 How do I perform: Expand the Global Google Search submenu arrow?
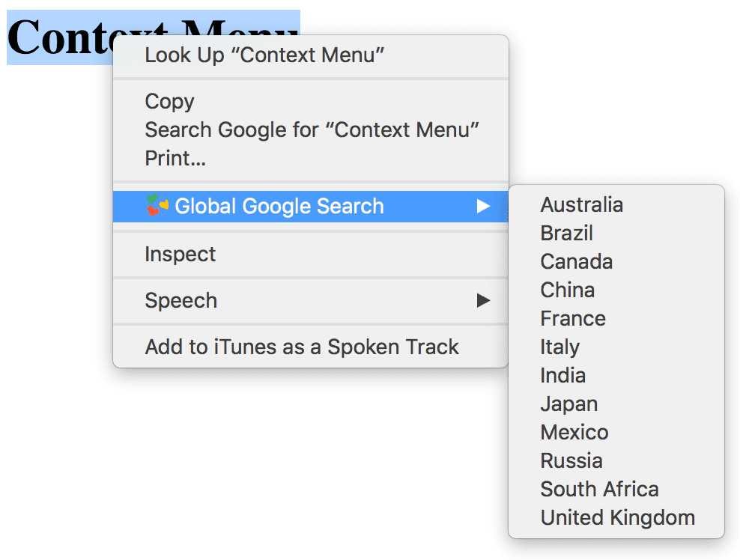coord(483,206)
